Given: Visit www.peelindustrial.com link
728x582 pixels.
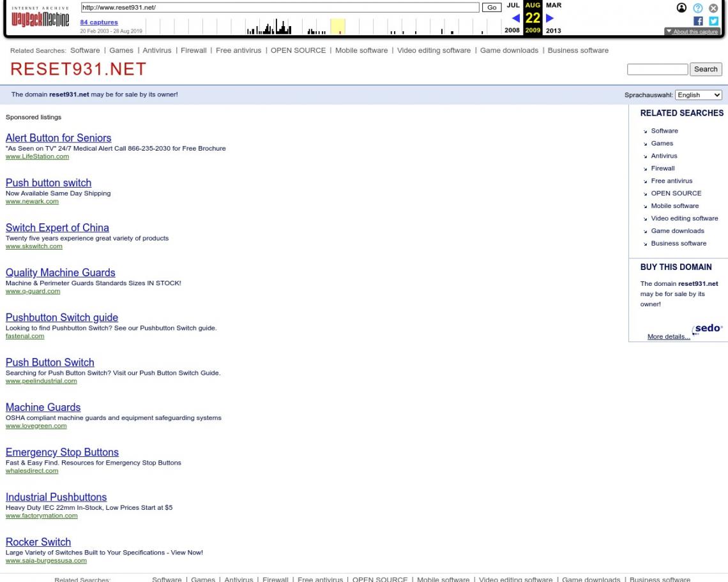Looking at the screenshot, I should click(x=42, y=381).
